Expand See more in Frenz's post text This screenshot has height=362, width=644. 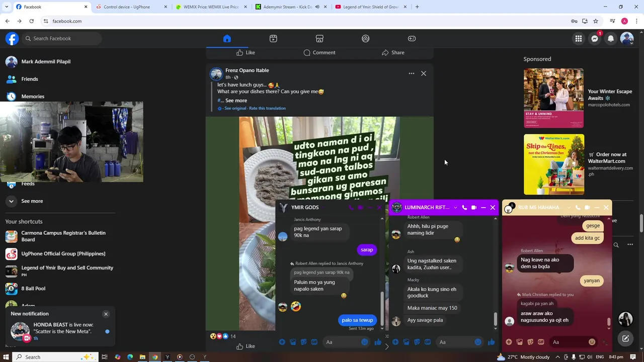pos(236,101)
